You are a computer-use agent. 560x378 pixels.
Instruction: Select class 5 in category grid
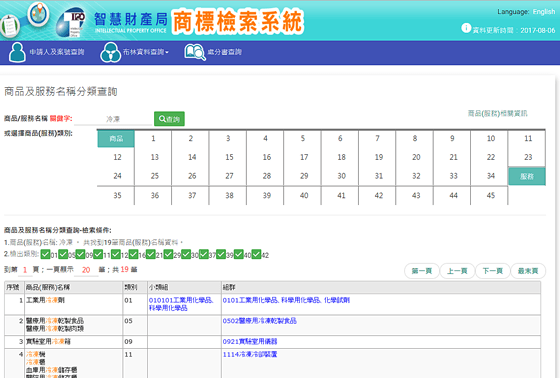point(303,139)
